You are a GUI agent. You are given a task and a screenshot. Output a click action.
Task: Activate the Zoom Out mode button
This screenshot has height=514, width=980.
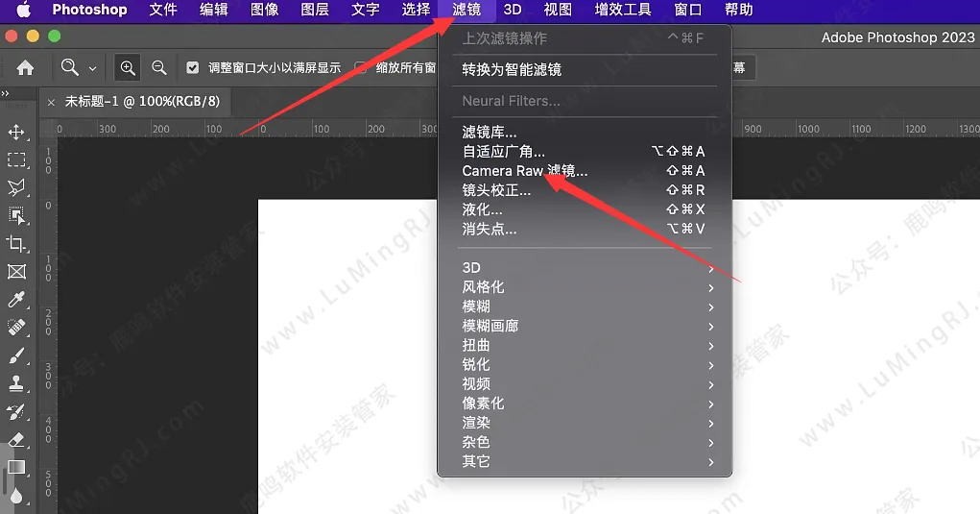click(158, 67)
